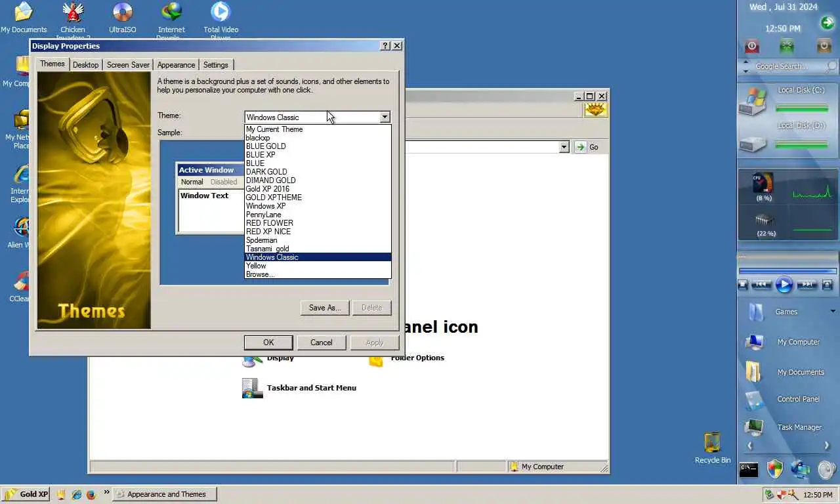The width and height of the screenshot is (840, 504).
Task: Choose the blackxp theme from list
Action: [x=318, y=138]
